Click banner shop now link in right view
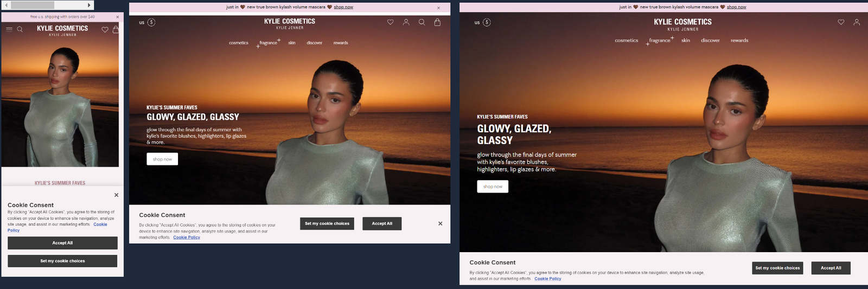This screenshot has height=289, width=868. pyautogui.click(x=737, y=7)
